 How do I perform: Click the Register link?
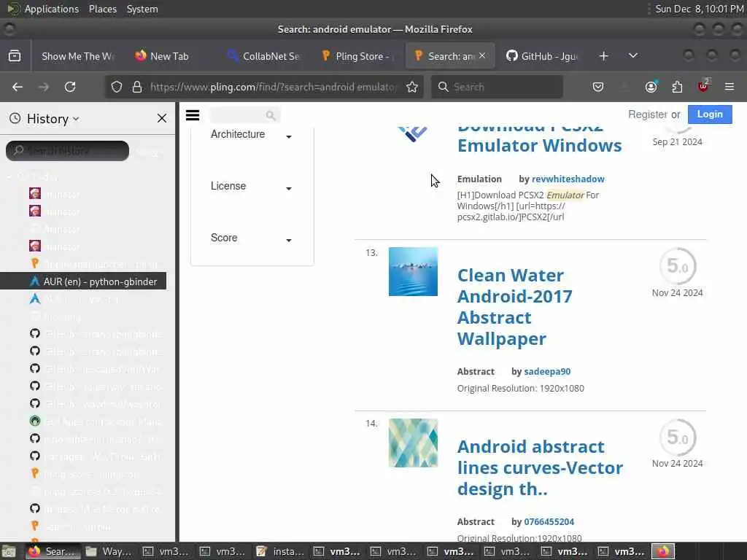point(648,114)
